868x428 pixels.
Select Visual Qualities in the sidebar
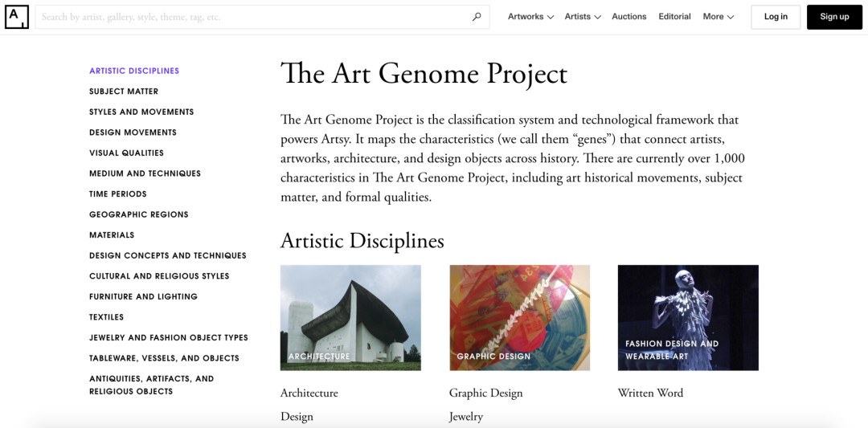tap(126, 153)
